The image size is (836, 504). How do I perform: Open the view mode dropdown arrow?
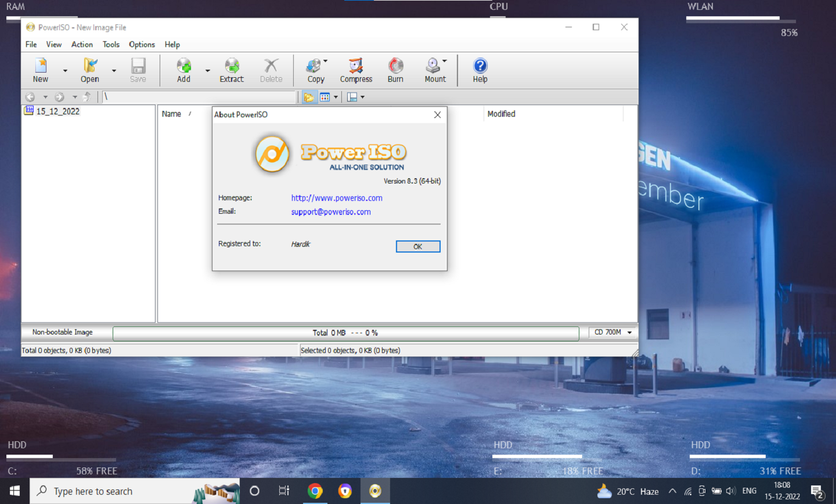coord(336,97)
